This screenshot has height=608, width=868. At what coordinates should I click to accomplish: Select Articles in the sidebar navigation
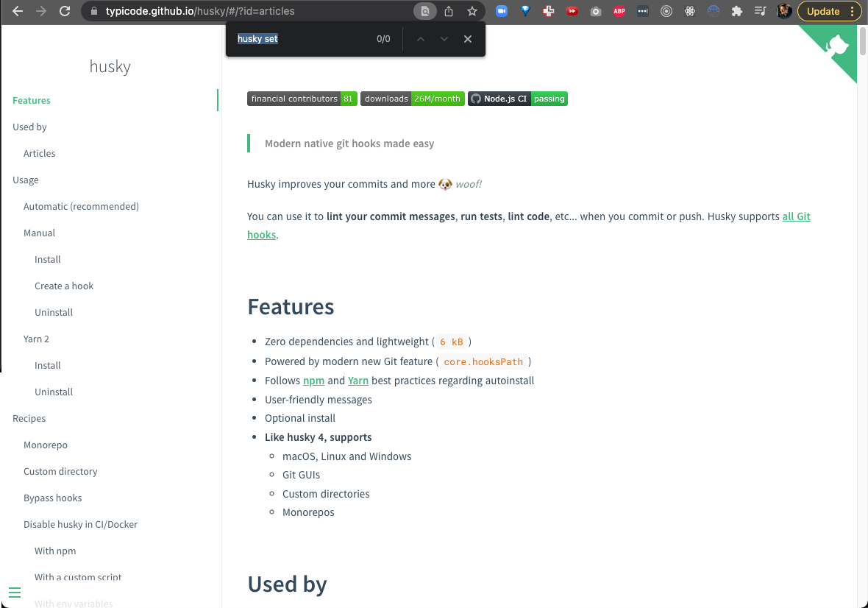[x=39, y=153]
